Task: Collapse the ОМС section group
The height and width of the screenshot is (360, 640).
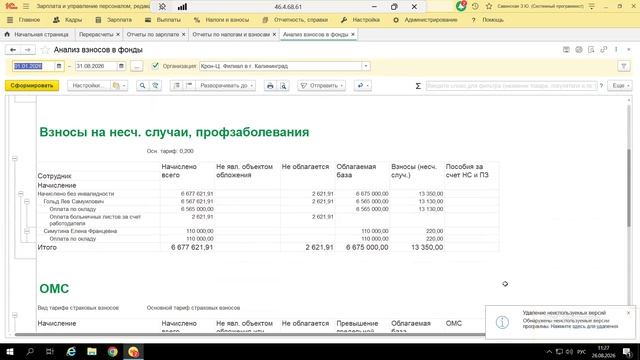Action: click(15, 315)
